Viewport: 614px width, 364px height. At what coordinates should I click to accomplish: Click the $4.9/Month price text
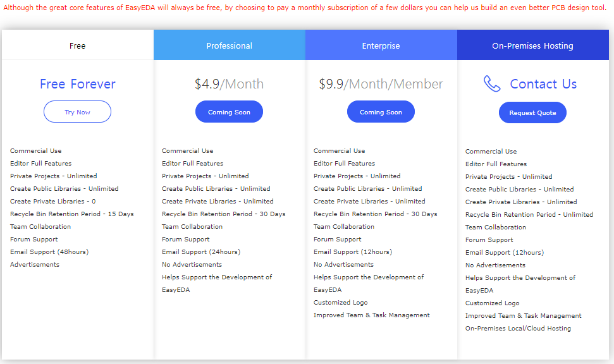point(229,84)
